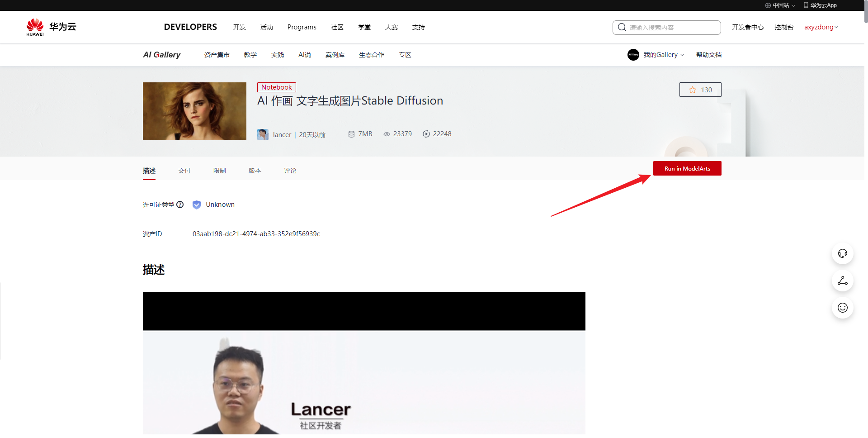Click the globe icon for China site
The image size is (868, 438).
pyautogui.click(x=768, y=5)
